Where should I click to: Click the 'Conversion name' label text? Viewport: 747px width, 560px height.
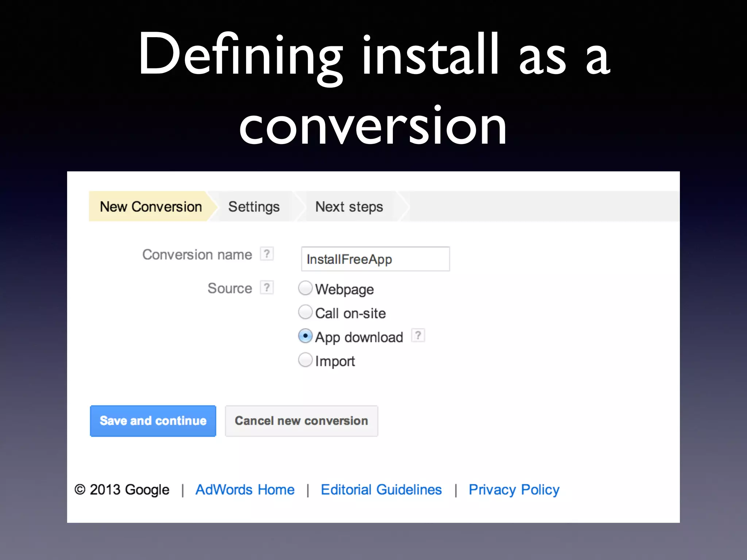[197, 254]
